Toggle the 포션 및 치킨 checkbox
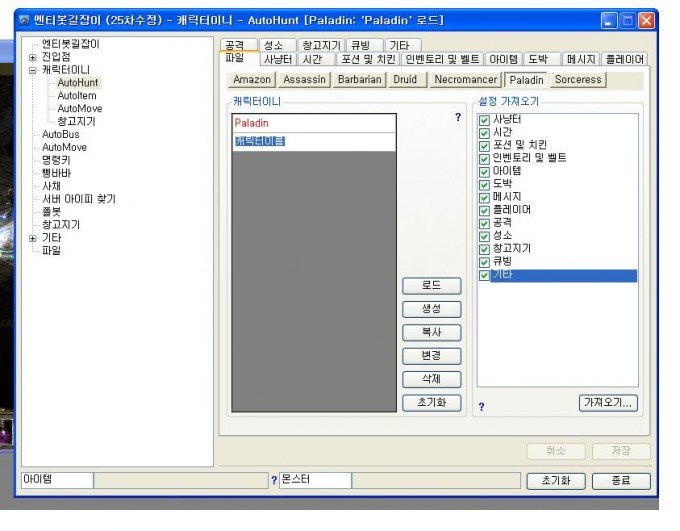Viewport: 680px width, 531px height. (485, 145)
